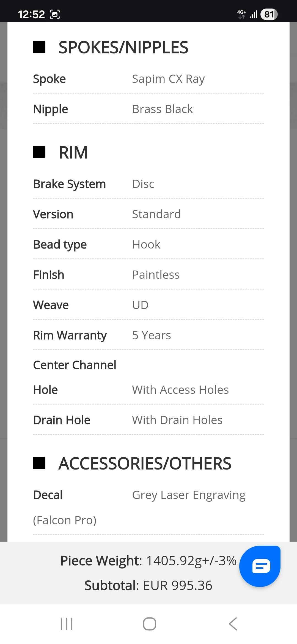Open the blue live chat button
The image size is (297, 644).
click(260, 566)
